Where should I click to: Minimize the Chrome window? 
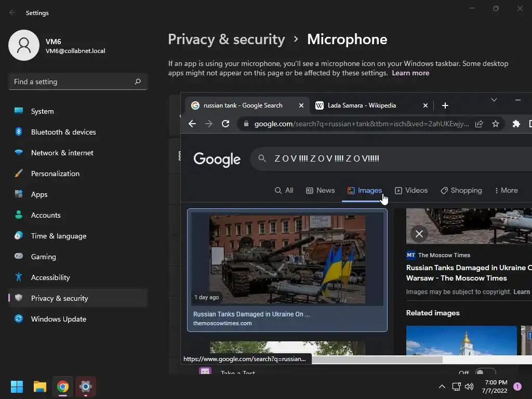(x=518, y=100)
